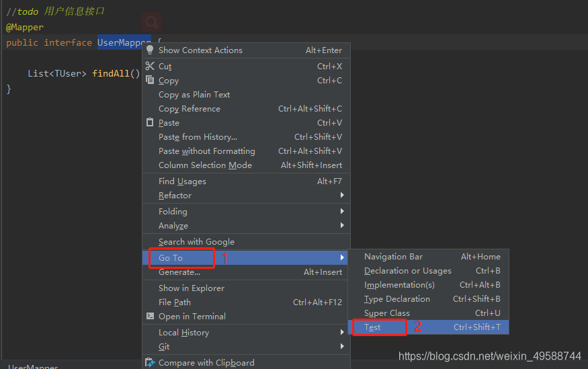Choose Copy Reference
This screenshot has width=588, height=369.
coord(247,109)
